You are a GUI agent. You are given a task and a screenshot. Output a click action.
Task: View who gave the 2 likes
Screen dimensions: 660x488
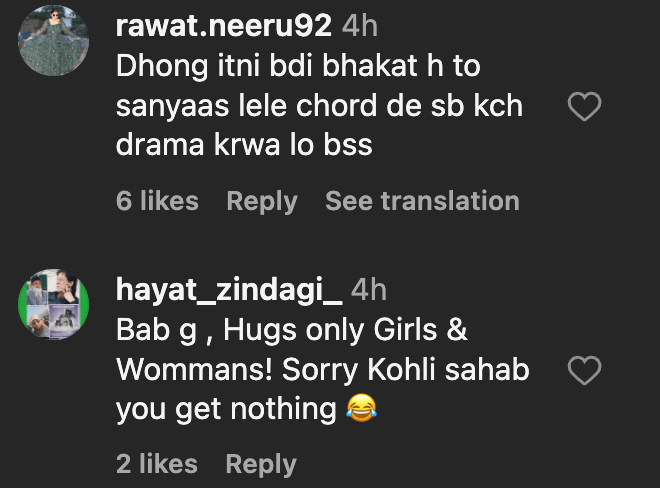click(157, 464)
